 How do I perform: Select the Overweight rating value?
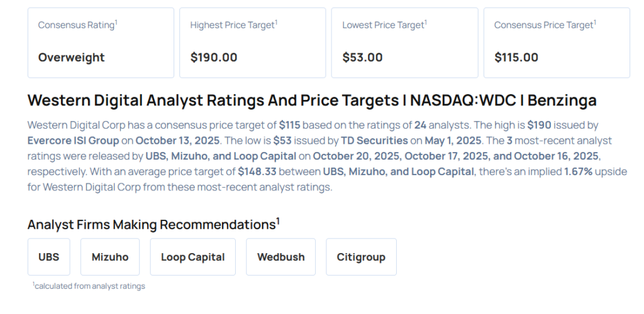(x=71, y=57)
